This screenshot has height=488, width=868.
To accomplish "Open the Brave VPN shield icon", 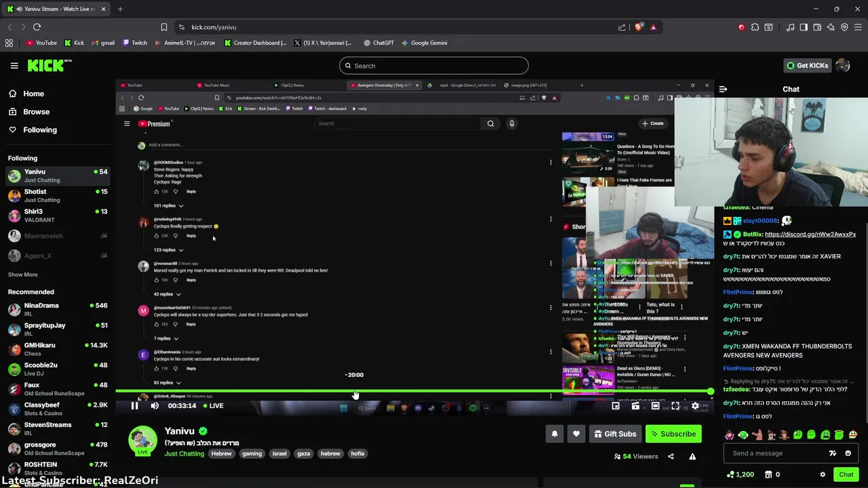I will coord(844,27).
